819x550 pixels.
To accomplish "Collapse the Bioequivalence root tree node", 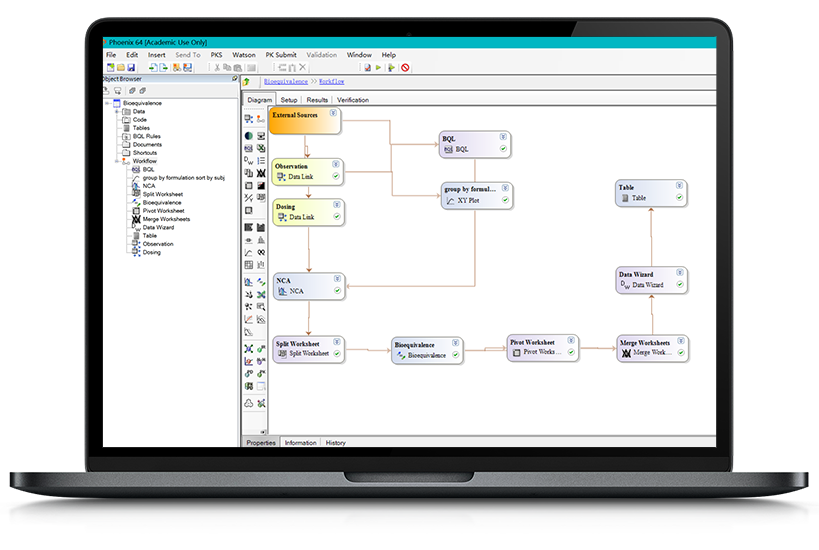I will [x=108, y=103].
